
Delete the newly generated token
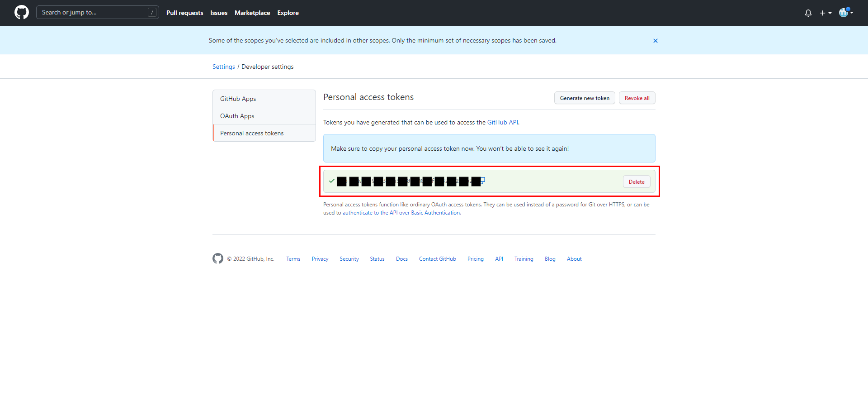[637, 182]
